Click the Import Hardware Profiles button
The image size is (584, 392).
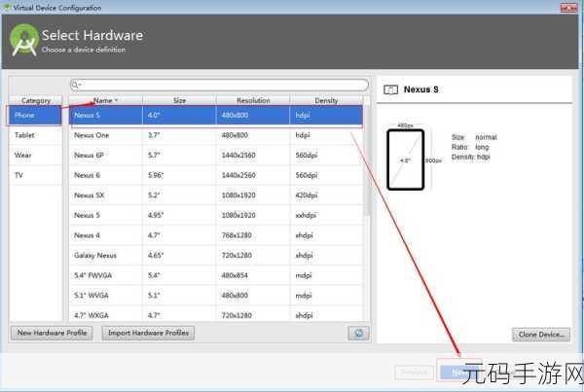pos(148,333)
